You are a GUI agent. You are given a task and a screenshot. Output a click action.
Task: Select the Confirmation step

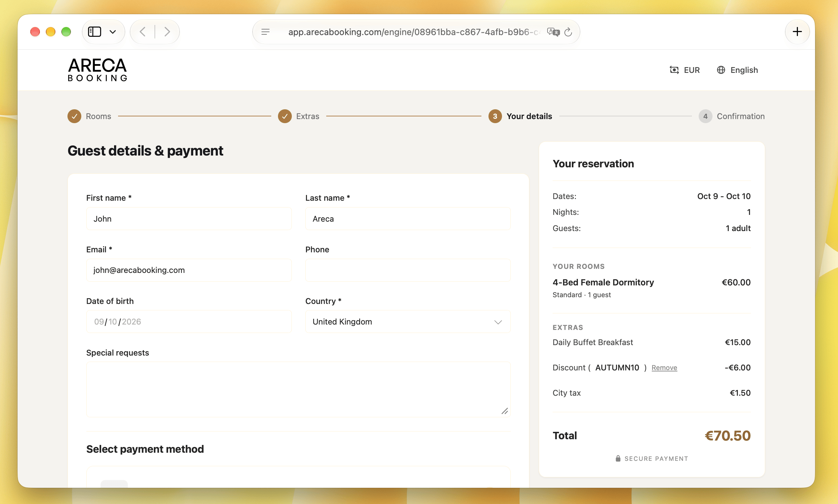731,116
